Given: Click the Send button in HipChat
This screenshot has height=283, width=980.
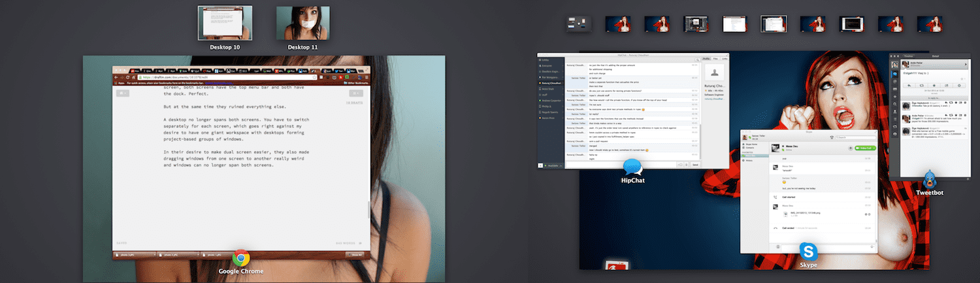Looking at the screenshot, I should [x=695, y=165].
